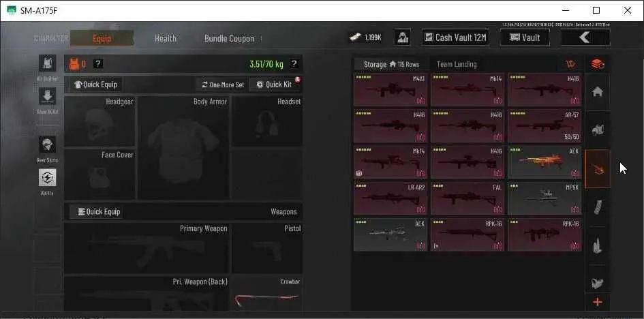Click the Save Build icon
The height and width of the screenshot is (319, 644).
click(47, 96)
